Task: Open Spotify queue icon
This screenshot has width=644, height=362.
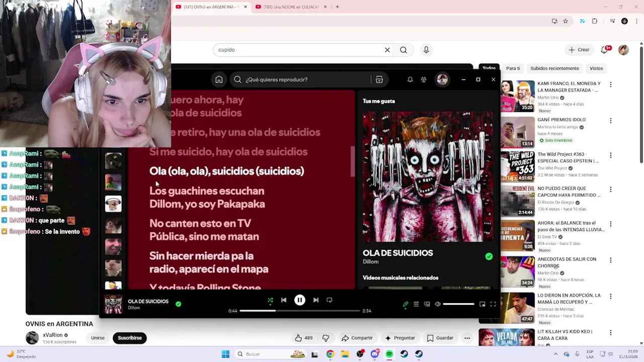Action: 416,304
